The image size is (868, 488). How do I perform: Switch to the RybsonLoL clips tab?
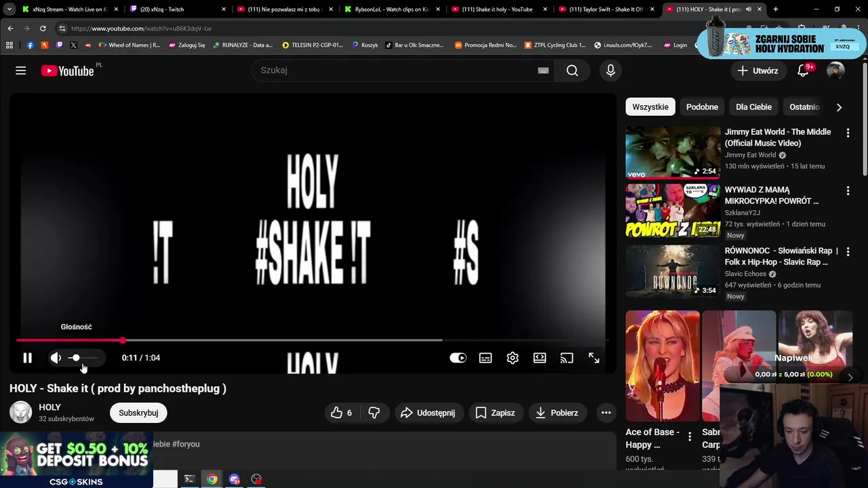click(x=391, y=9)
